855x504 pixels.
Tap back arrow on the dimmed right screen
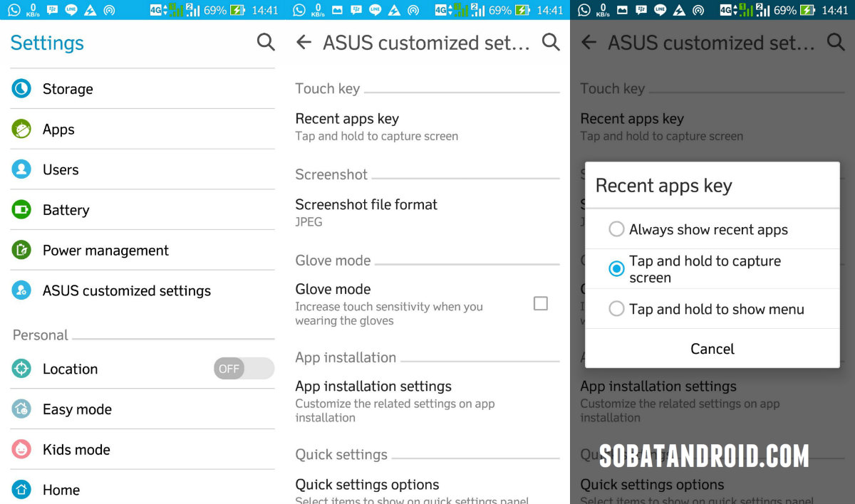(x=589, y=43)
